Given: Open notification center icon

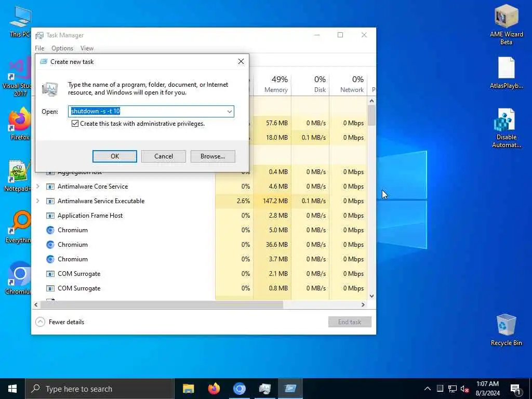Looking at the screenshot, I should click(x=515, y=390).
